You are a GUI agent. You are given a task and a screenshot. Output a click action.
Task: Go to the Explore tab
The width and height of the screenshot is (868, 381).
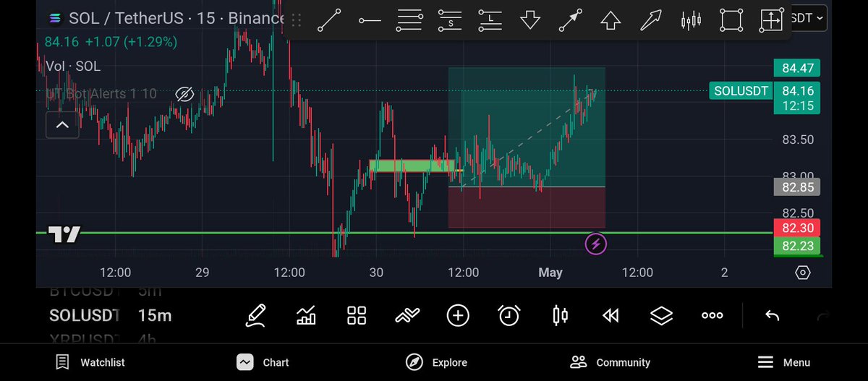click(436, 362)
